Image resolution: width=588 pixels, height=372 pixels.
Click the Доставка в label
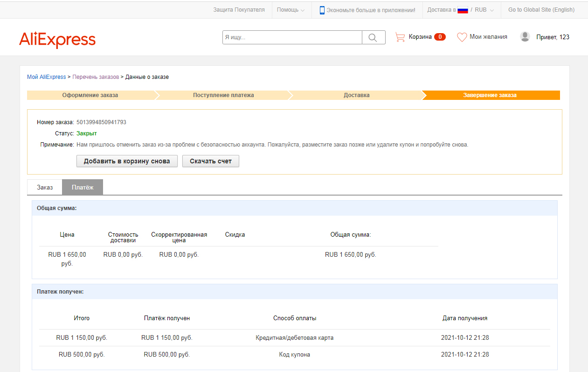pos(442,10)
